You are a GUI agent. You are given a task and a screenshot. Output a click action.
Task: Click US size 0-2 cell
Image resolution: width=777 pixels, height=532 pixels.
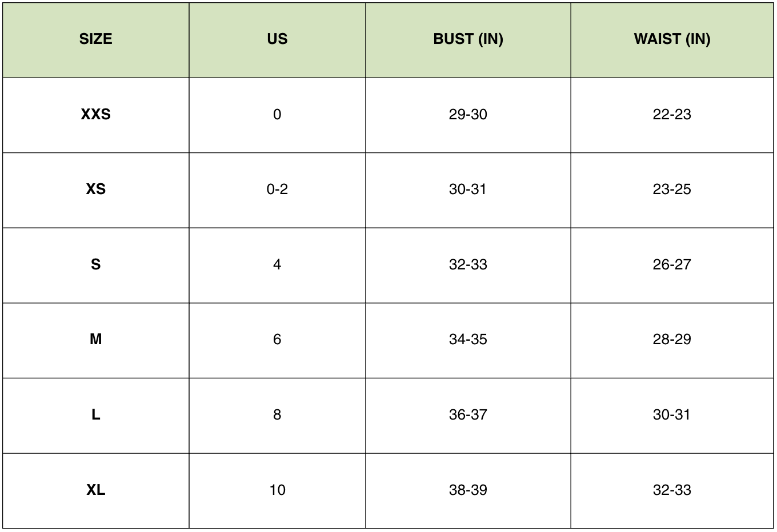tap(277, 190)
